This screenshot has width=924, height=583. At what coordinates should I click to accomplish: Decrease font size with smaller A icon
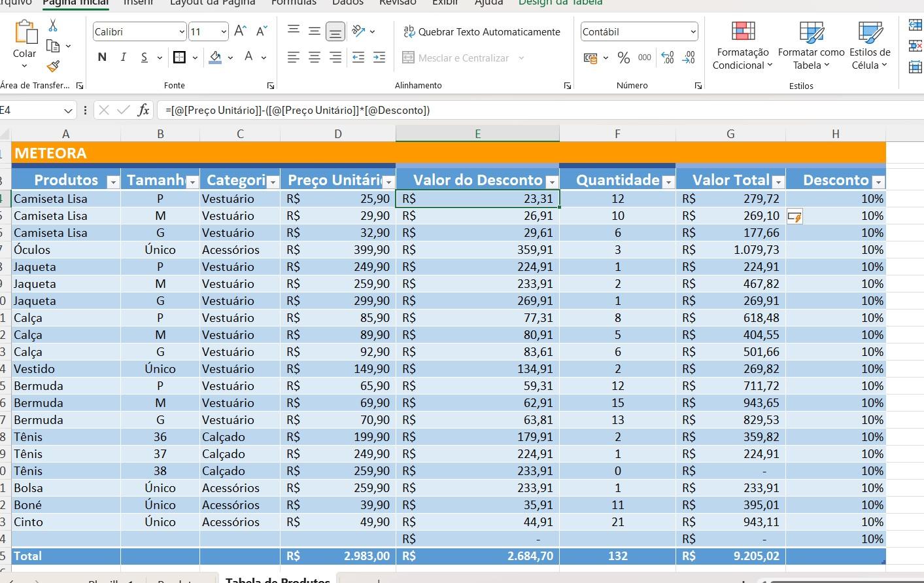pyautogui.click(x=262, y=31)
